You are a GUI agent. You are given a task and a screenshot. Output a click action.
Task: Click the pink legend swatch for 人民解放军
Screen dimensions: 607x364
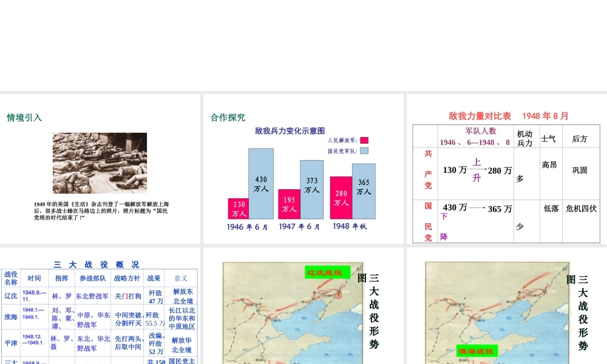364,140
